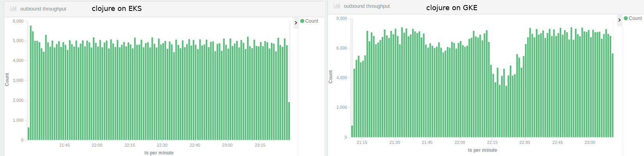The height and width of the screenshot is (156, 644).
Task: Click 22:00 tick label on EKS chart
Action: click(97, 145)
